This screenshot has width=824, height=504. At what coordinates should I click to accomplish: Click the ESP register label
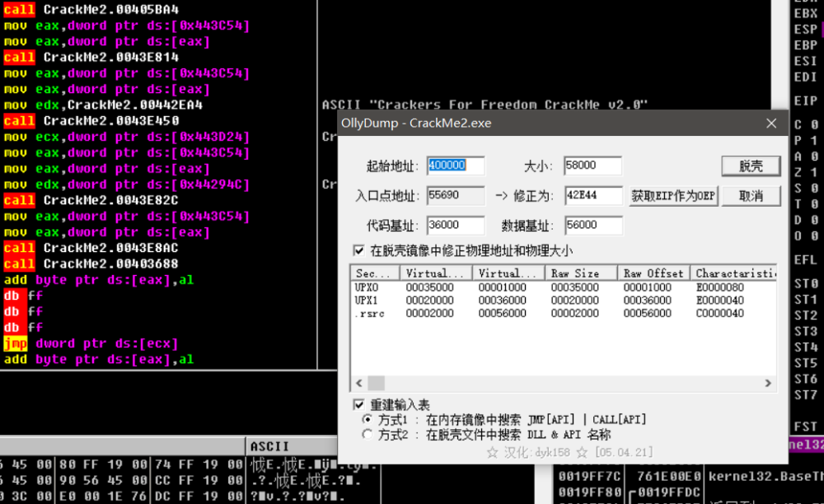[806, 30]
